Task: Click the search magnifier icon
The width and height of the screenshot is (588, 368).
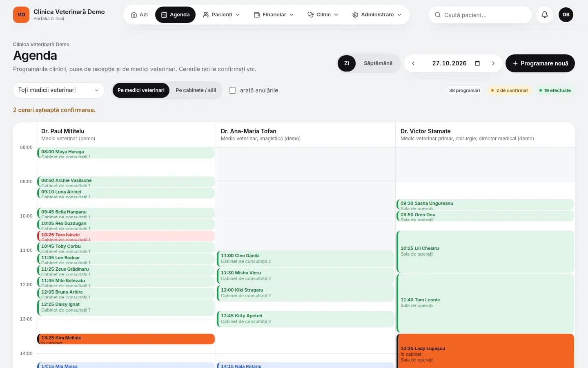Action: 437,15
